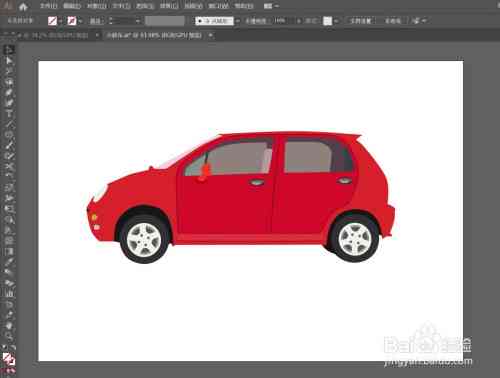The height and width of the screenshot is (378, 500).
Task: Select the Selection tool (black arrow)
Action: click(9, 50)
